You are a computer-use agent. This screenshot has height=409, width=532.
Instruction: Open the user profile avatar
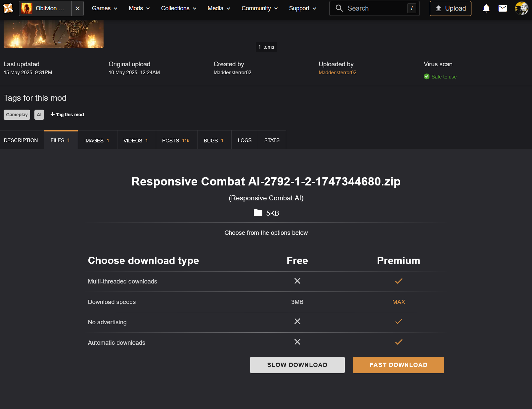pyautogui.click(x=522, y=8)
